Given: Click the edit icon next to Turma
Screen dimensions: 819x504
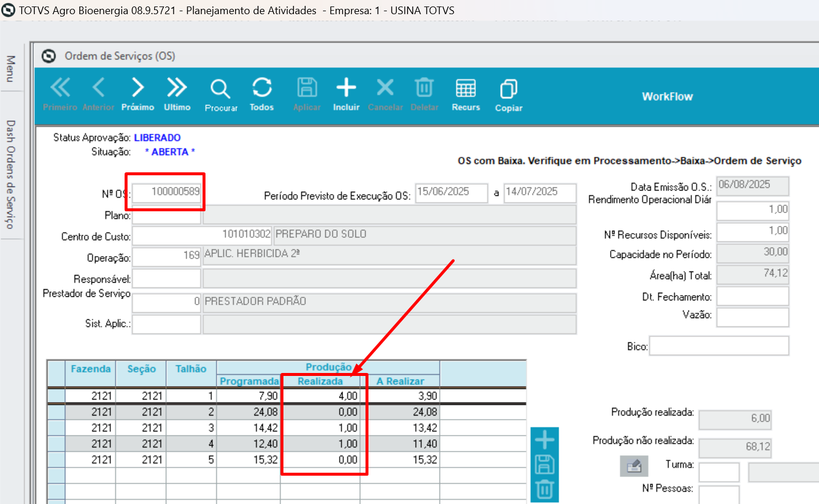Looking at the screenshot, I should [634, 467].
